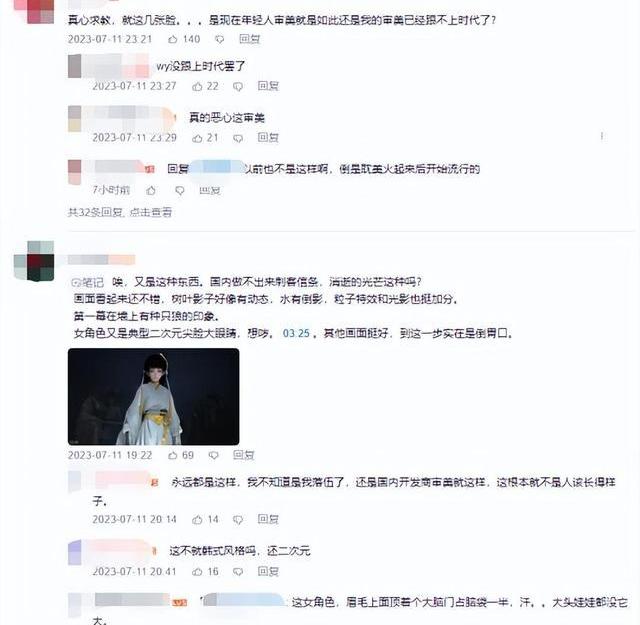The width and height of the screenshot is (640, 625).
Task: Dislike the 23:21 top comment
Action: [220, 39]
